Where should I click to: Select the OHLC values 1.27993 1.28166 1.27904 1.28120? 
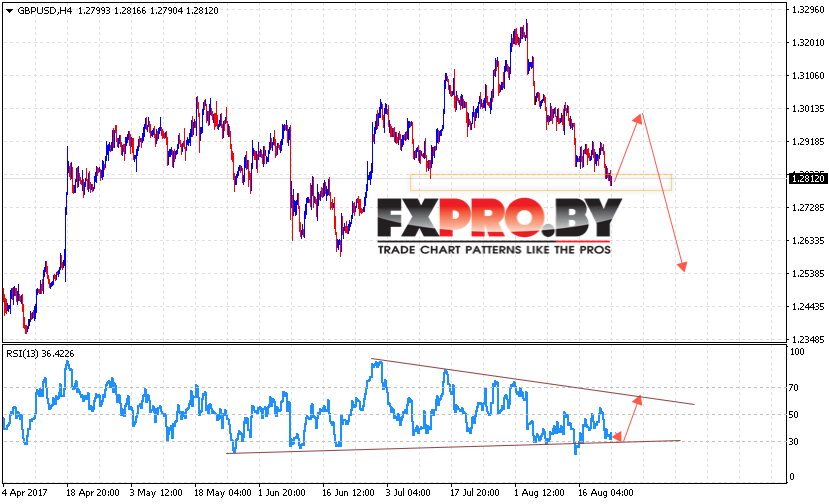[148, 11]
